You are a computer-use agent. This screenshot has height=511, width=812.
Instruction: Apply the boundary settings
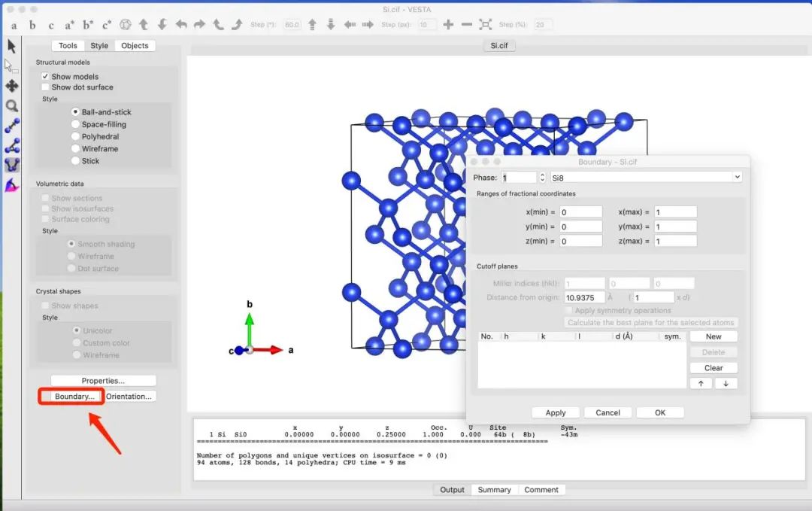coord(556,412)
